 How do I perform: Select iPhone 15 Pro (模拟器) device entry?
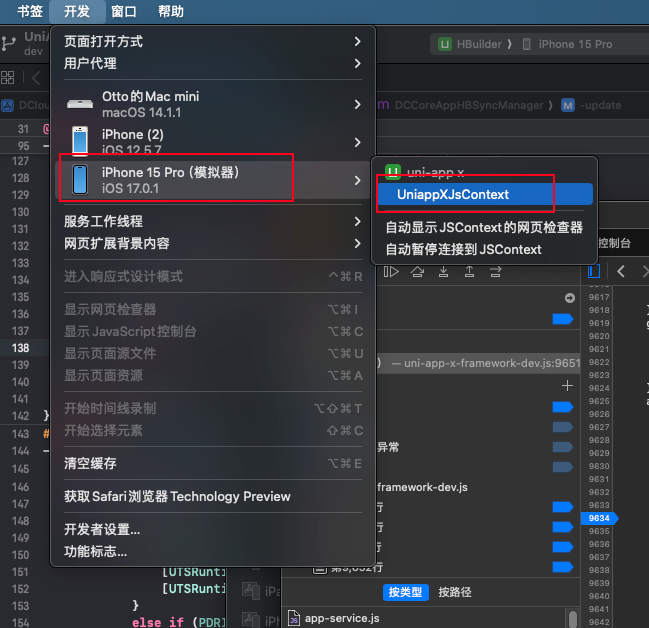pos(213,180)
